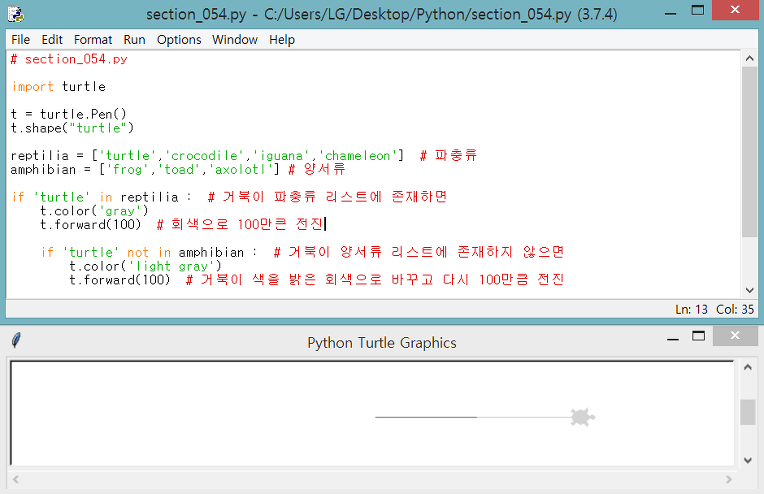Screen dimensions: 764x494
Task: Click the IDLE Python icon in the title bar
Action: pos(16,14)
